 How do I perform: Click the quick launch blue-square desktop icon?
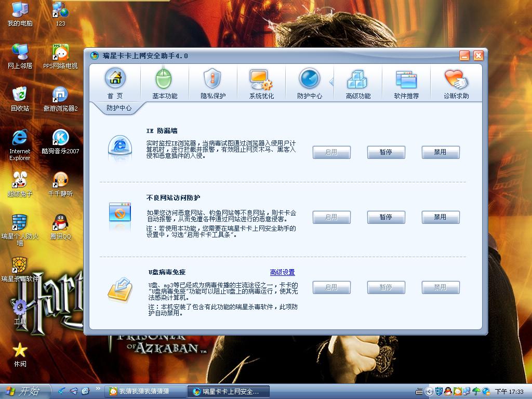(x=86, y=391)
